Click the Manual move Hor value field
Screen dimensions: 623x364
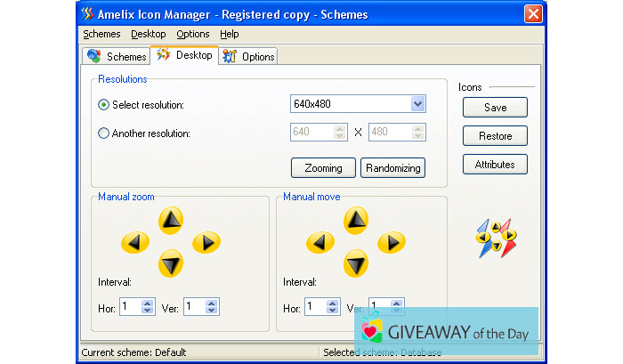(315, 307)
